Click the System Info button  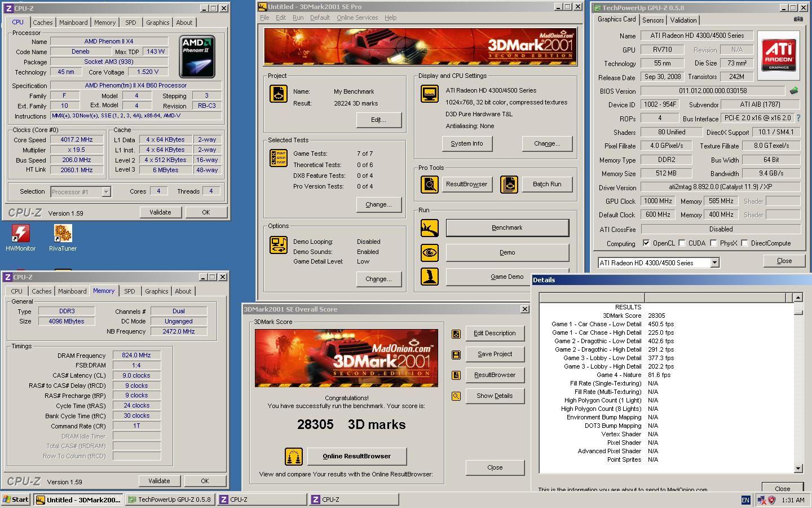pyautogui.click(x=467, y=143)
